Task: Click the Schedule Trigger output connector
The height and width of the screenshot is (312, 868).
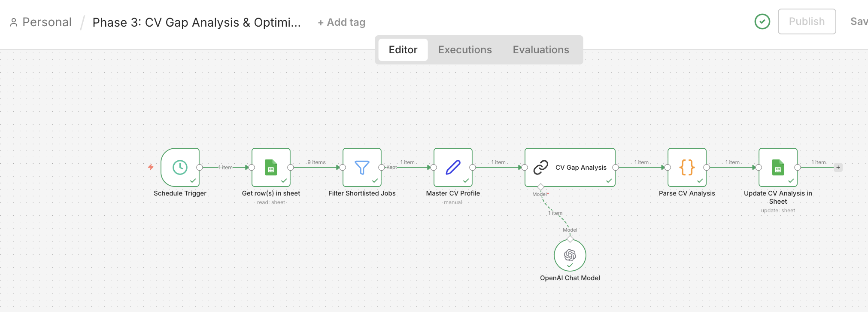Action: [x=200, y=168]
